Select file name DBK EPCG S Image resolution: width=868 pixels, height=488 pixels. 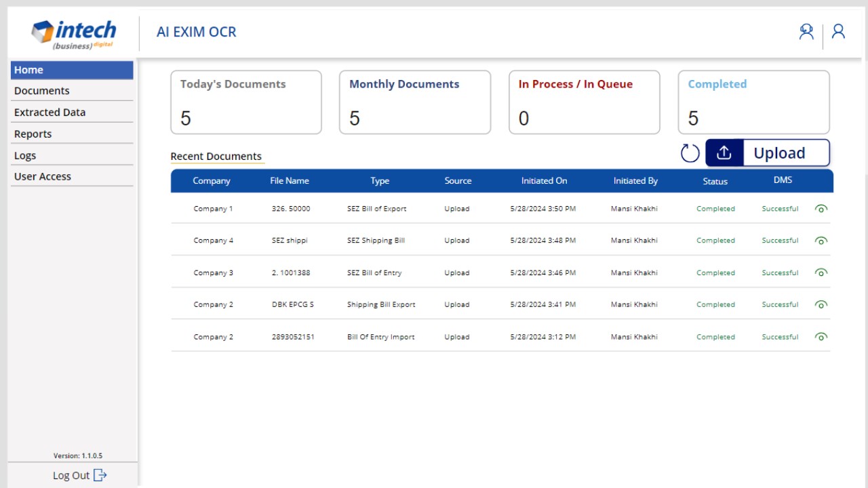pos(293,304)
